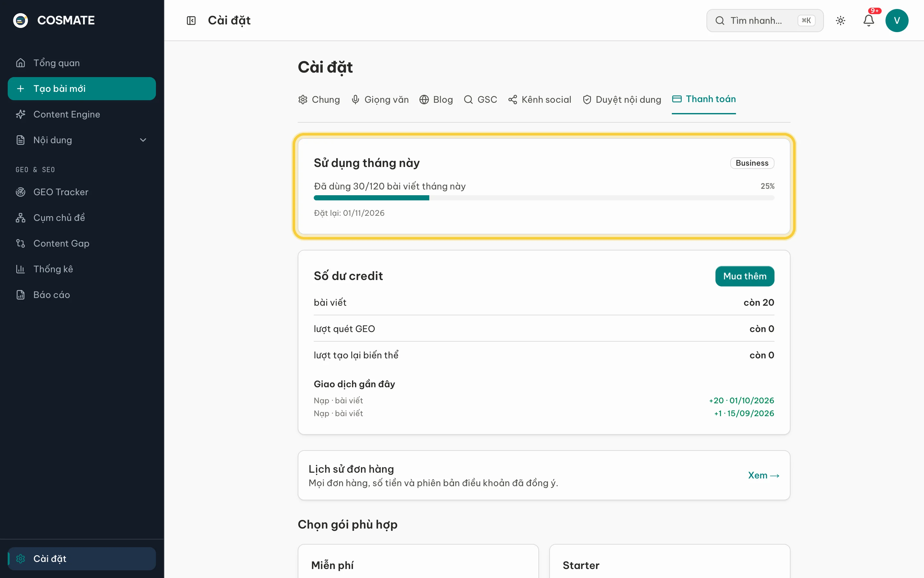Click Lịch sử đơn hàng heading

coord(351,469)
